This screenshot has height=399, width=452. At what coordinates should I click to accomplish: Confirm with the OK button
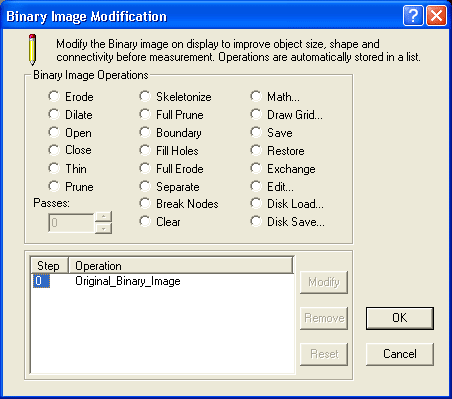[400, 318]
